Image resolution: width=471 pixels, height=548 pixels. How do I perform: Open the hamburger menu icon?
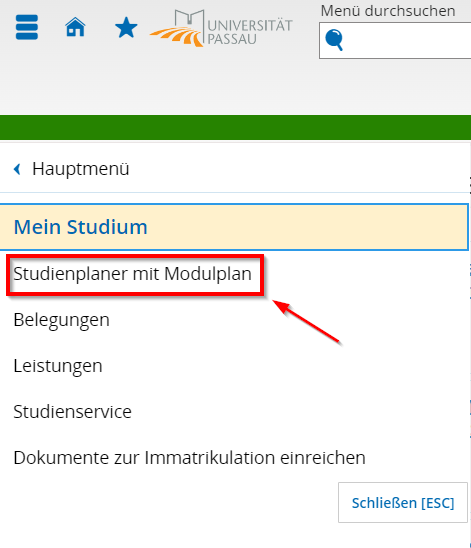click(x=27, y=27)
